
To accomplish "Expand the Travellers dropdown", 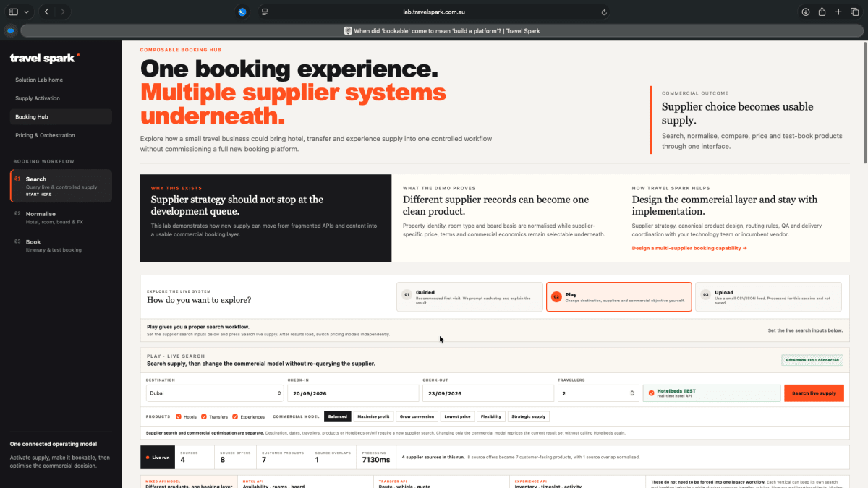I will (598, 393).
